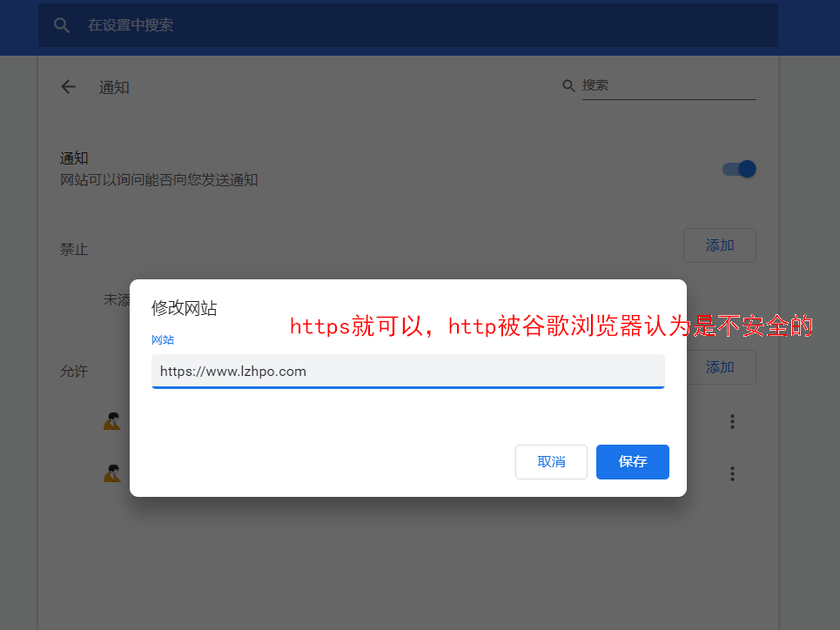The height and width of the screenshot is (630, 840).
Task: Click the 搜索 field on the notifications page
Action: point(666,85)
